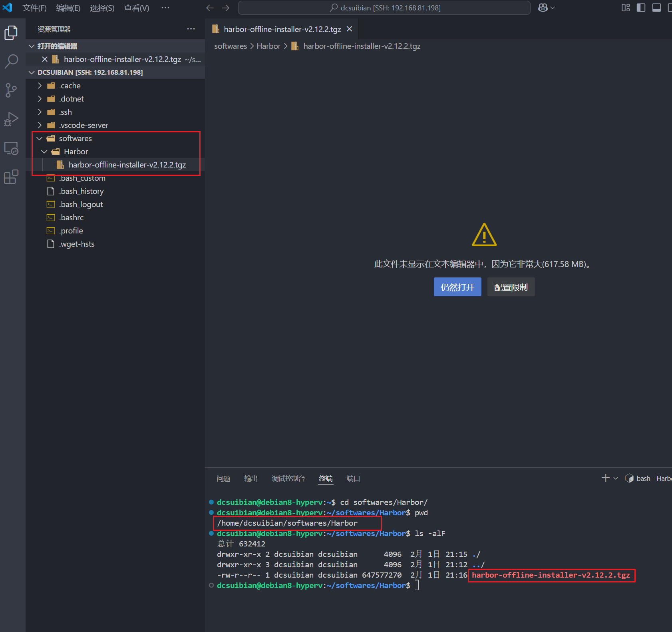Open the Search view in activity bar

point(11,62)
